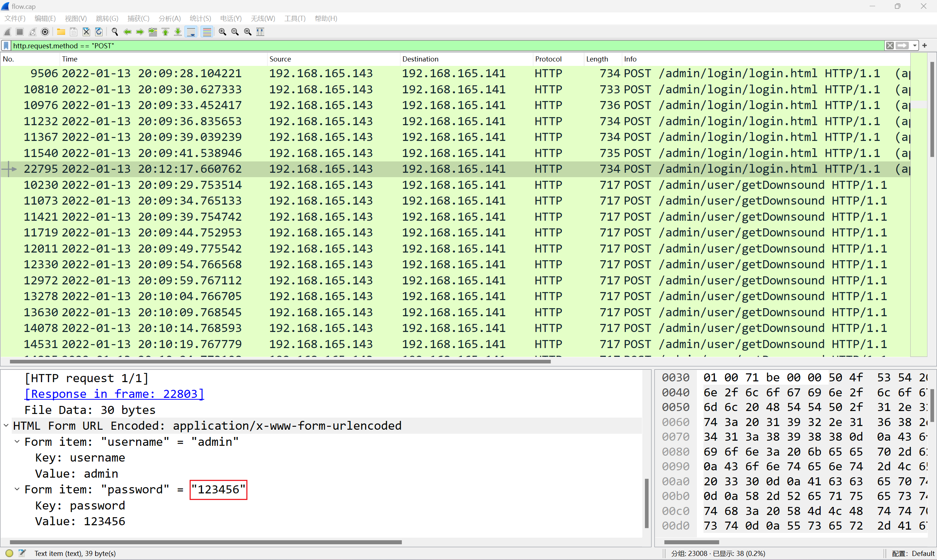Zoom in the main window text

click(223, 32)
